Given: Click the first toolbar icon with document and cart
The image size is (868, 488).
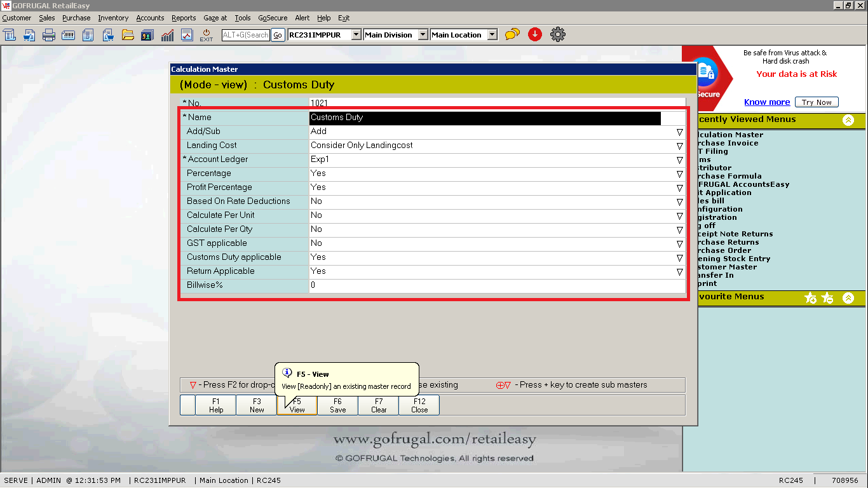Looking at the screenshot, I should (10, 35).
